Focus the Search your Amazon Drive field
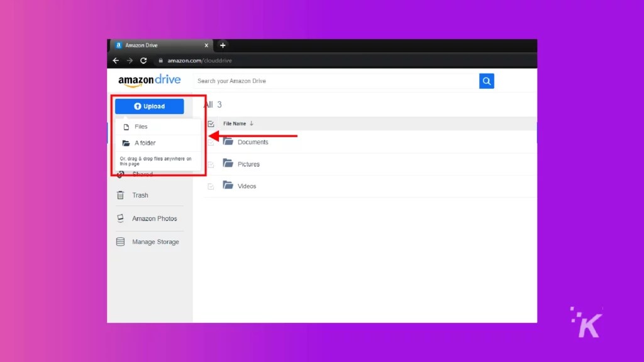 [336, 81]
